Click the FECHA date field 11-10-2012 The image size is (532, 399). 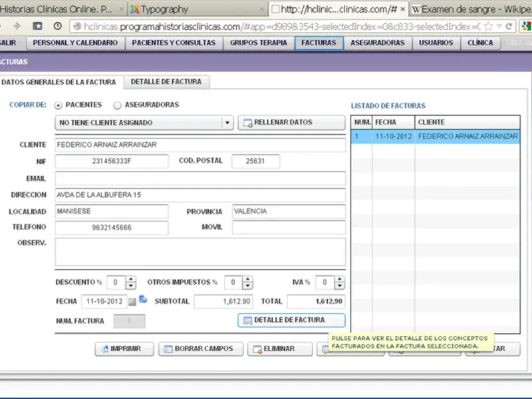[104, 302]
